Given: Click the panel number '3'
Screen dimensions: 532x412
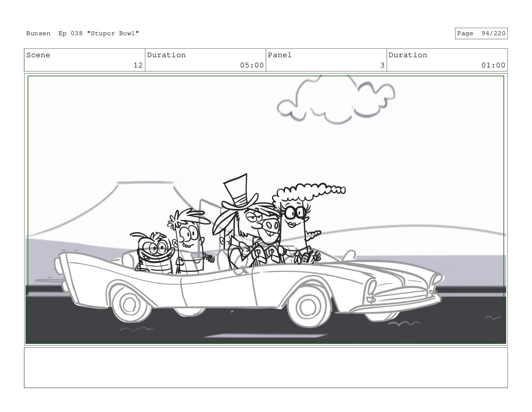Looking at the screenshot, I should (x=382, y=65).
